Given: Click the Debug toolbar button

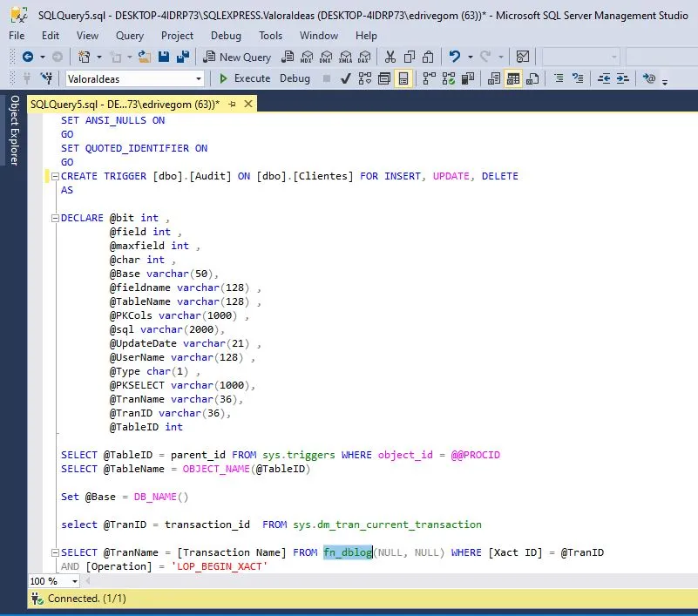Looking at the screenshot, I should click(x=295, y=78).
